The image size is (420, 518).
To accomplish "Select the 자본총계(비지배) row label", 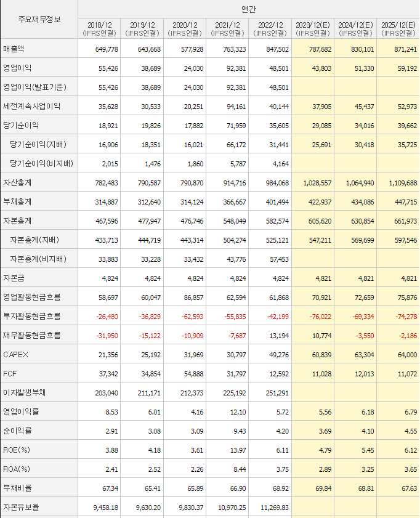I will pyautogui.click(x=38, y=259).
